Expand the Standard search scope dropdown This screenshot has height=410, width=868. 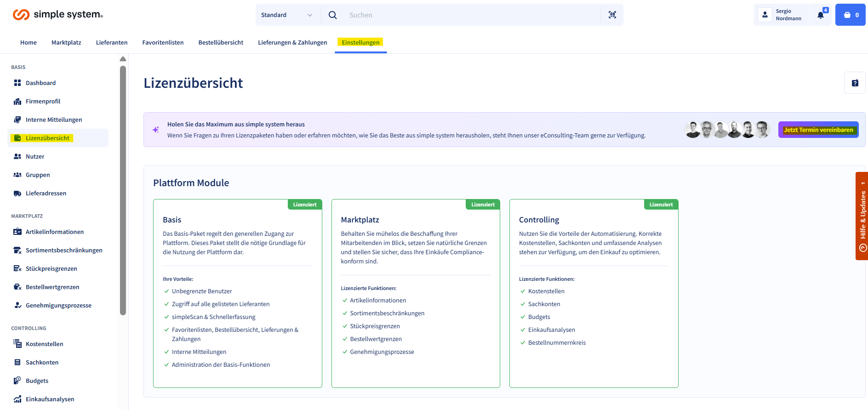286,15
